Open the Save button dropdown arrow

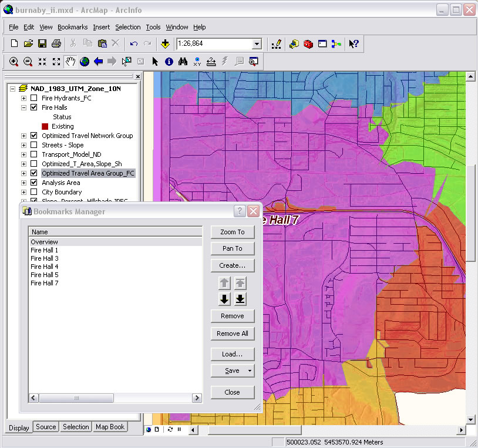(250, 370)
